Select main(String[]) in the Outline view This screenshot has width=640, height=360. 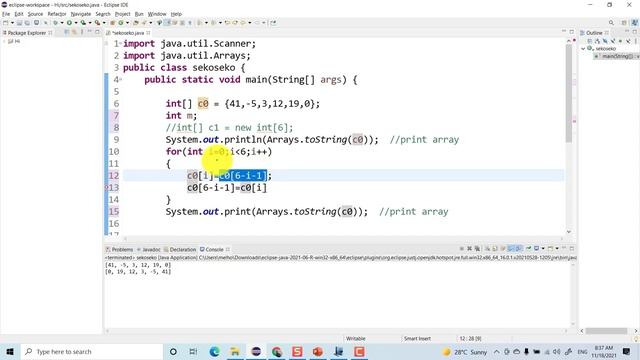tap(617, 56)
